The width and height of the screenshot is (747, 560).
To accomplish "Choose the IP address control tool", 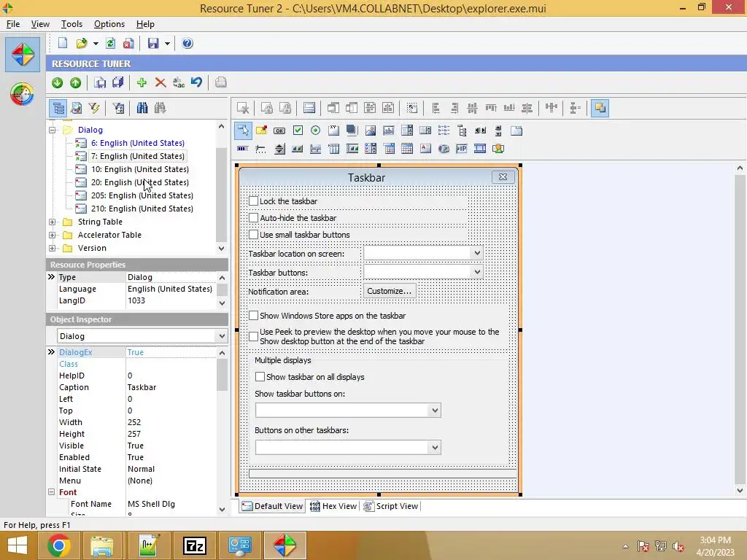I will click(462, 149).
